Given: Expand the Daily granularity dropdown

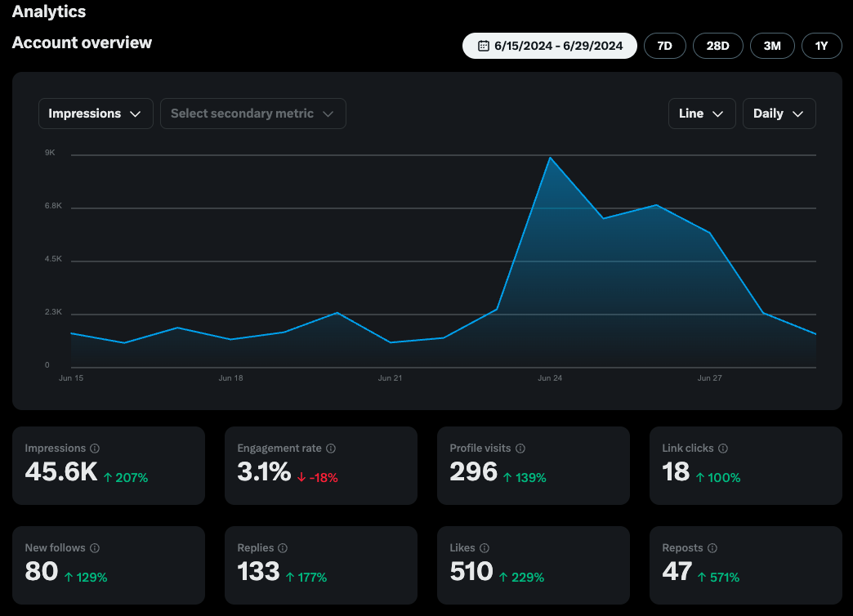Looking at the screenshot, I should pos(779,114).
